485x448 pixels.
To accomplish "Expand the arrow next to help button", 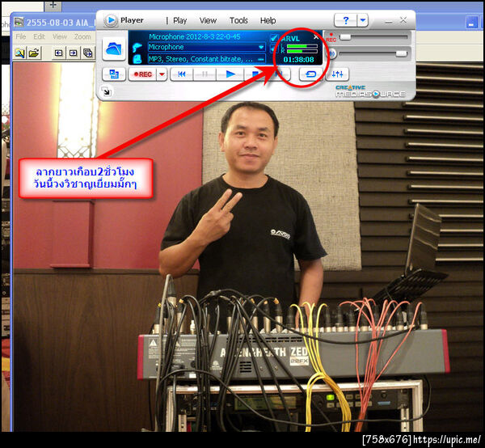I will pyautogui.click(x=362, y=20).
